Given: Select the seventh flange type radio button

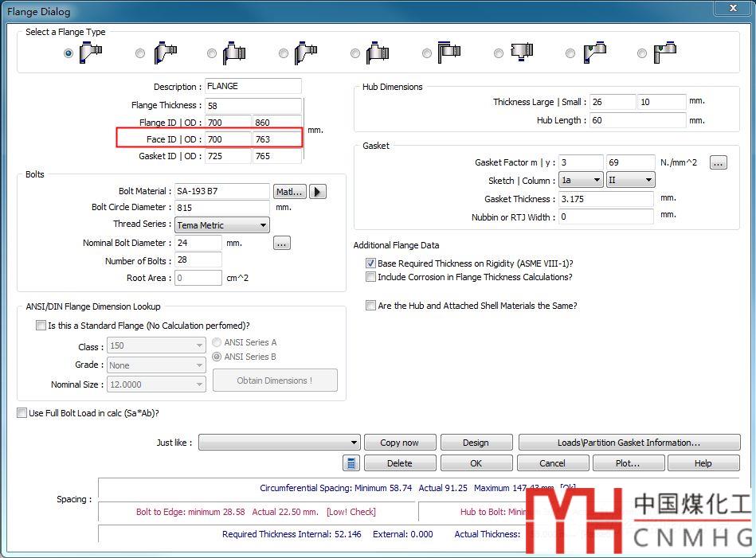Looking at the screenshot, I should [499, 53].
